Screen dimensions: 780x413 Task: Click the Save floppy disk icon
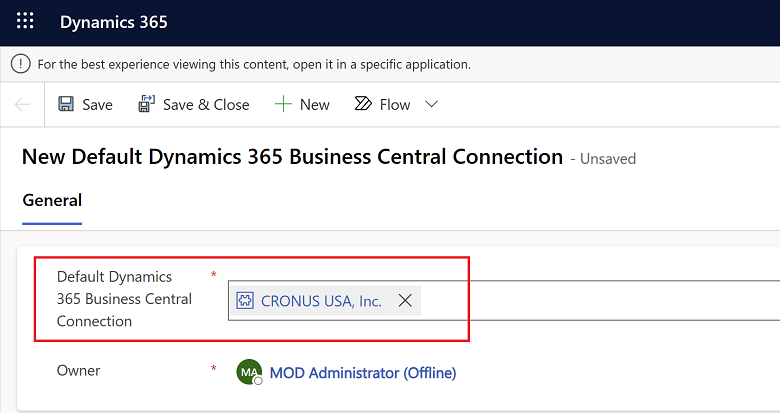(66, 104)
